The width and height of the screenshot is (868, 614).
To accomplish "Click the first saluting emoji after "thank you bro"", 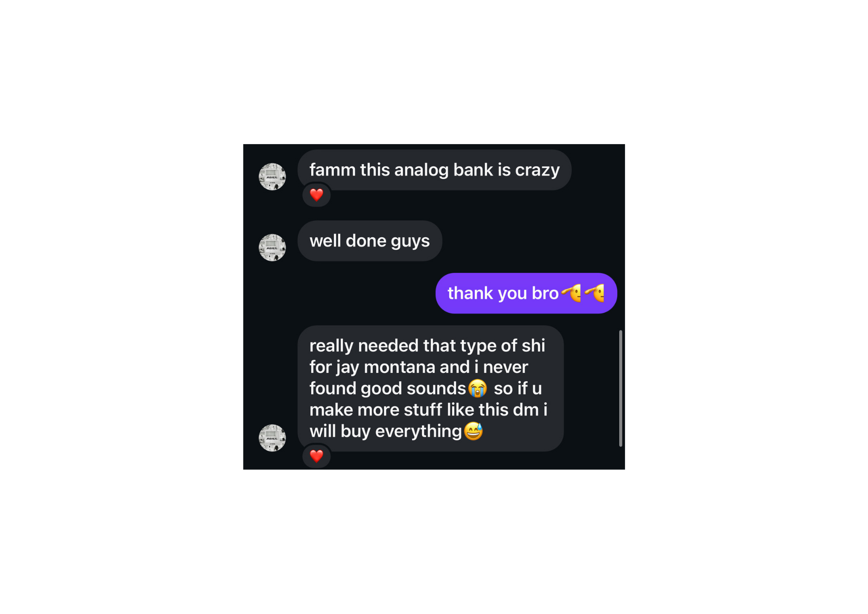I will pyautogui.click(x=571, y=293).
